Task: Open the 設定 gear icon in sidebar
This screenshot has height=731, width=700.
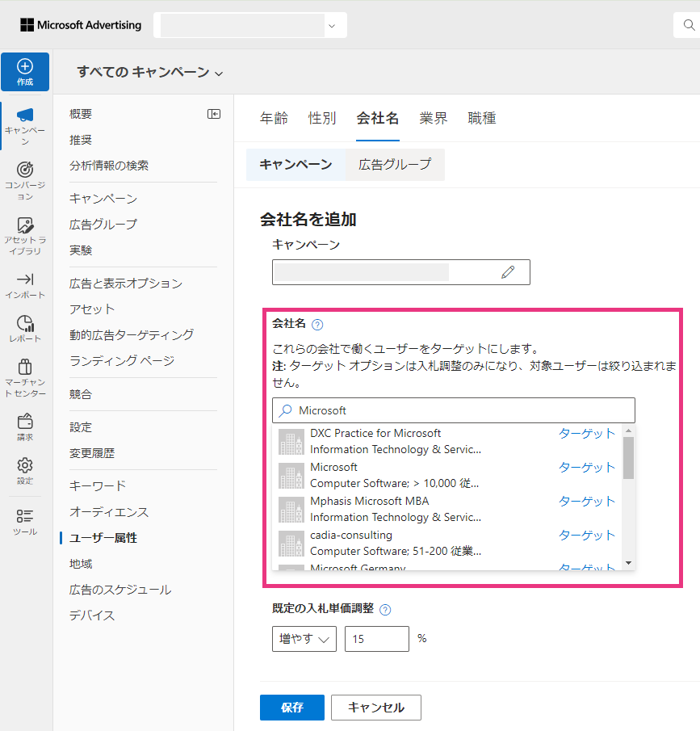Action: point(25,465)
